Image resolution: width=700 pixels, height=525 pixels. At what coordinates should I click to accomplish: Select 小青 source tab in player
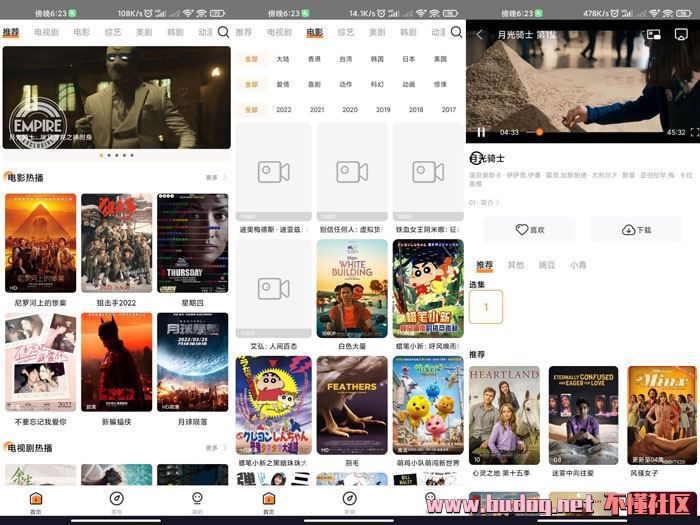click(578, 265)
